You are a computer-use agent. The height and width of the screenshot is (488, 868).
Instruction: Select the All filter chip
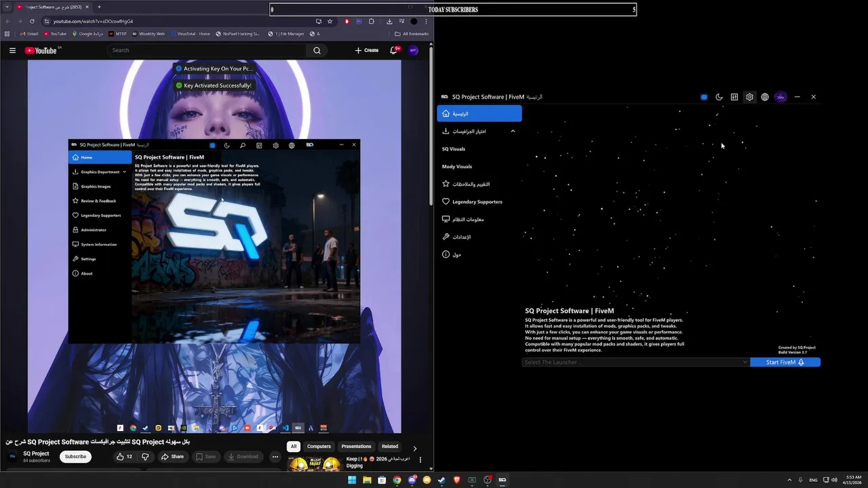(294, 447)
